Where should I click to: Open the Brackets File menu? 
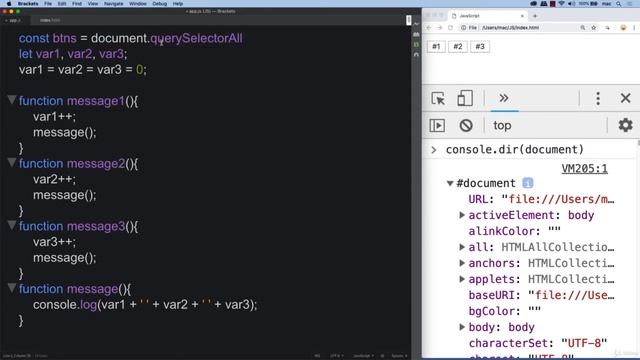click(x=48, y=4)
